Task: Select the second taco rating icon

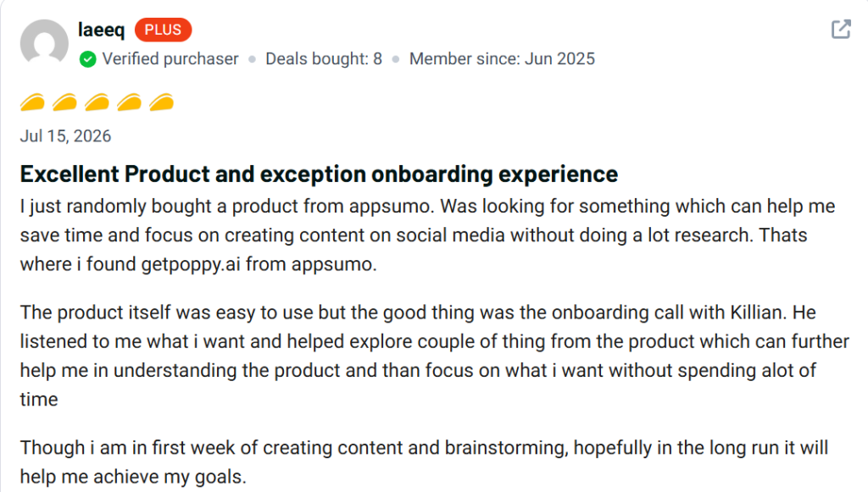Action: pyautogui.click(x=64, y=102)
